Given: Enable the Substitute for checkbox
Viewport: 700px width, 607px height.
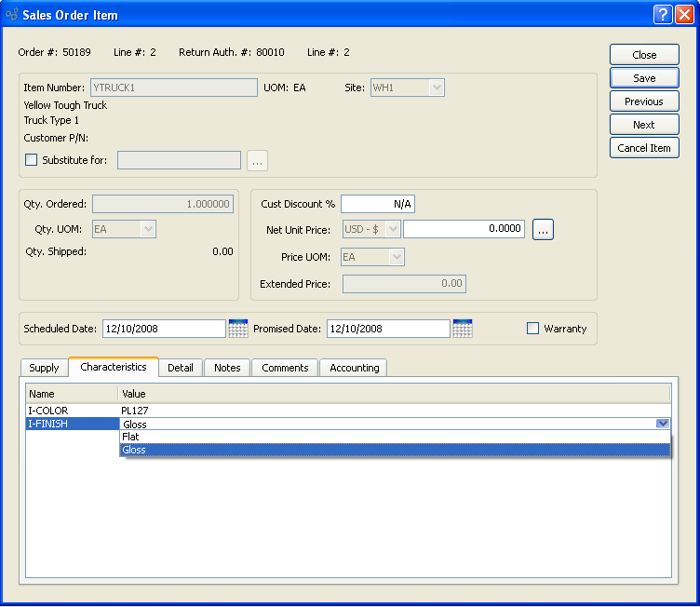Looking at the screenshot, I should click(32, 160).
